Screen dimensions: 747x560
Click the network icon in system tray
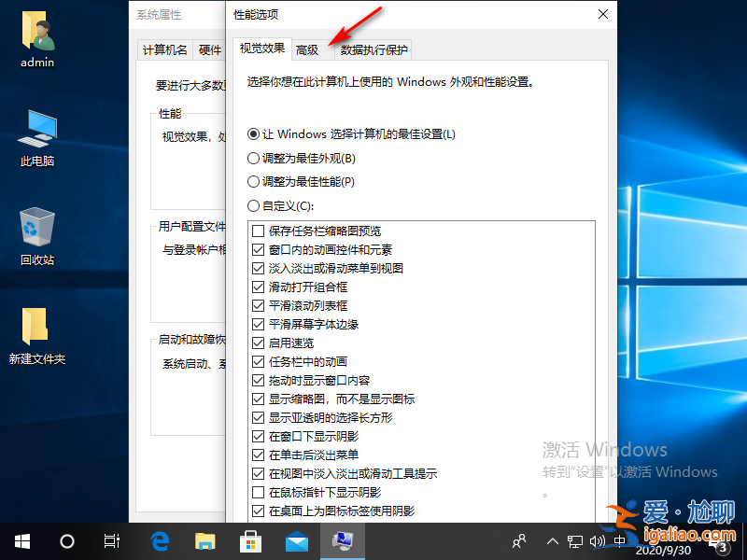tap(575, 540)
